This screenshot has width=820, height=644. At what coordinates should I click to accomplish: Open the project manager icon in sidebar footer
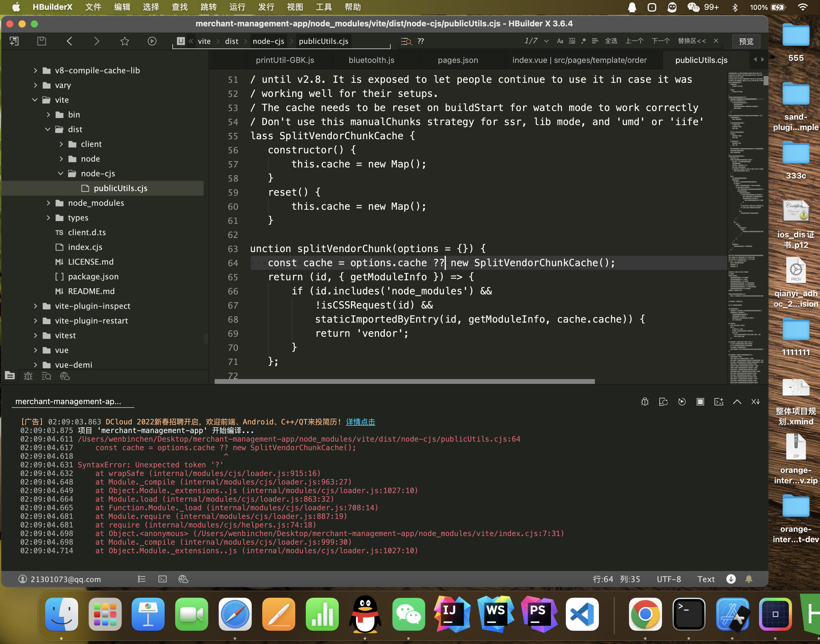coord(10,376)
